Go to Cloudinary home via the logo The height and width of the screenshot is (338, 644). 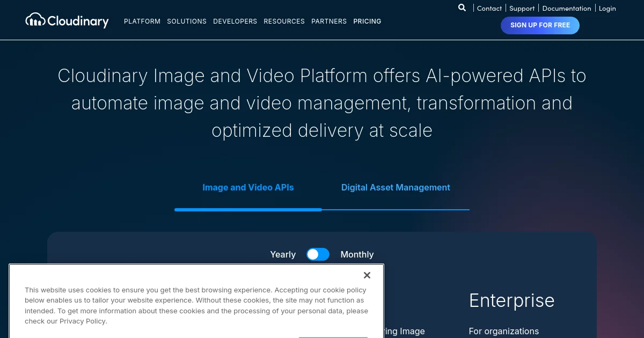click(x=67, y=21)
